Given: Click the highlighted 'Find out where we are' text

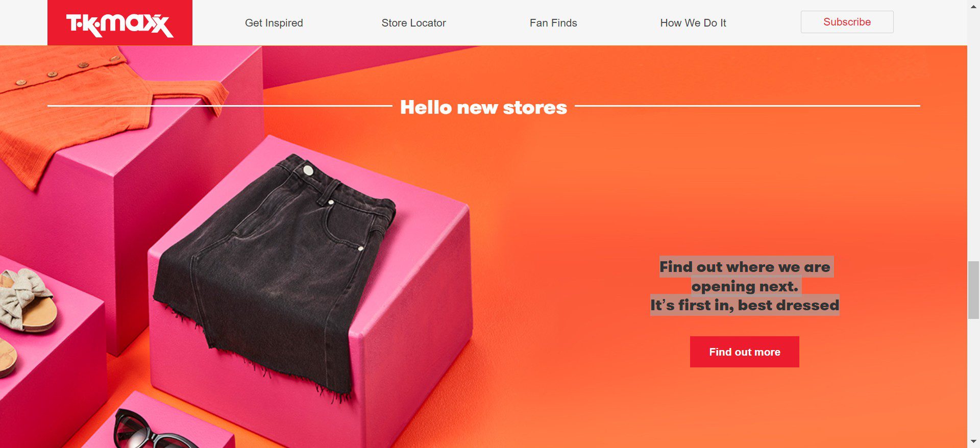Looking at the screenshot, I should [745, 267].
